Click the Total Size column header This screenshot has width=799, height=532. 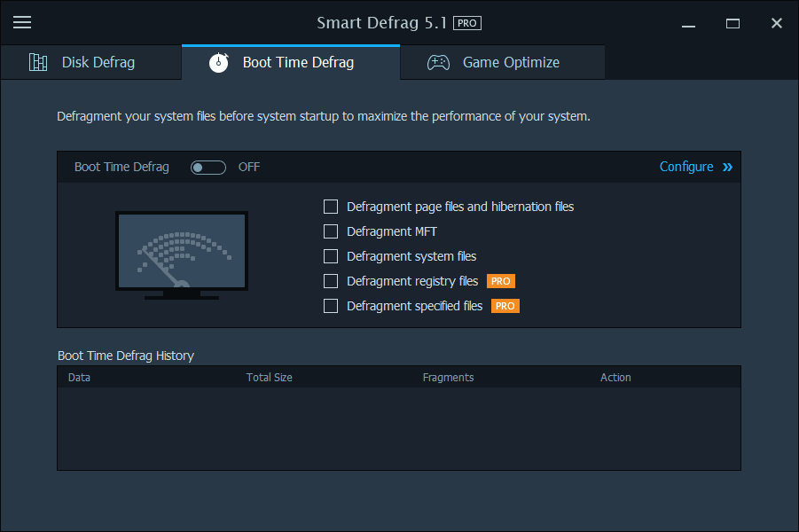coord(269,377)
